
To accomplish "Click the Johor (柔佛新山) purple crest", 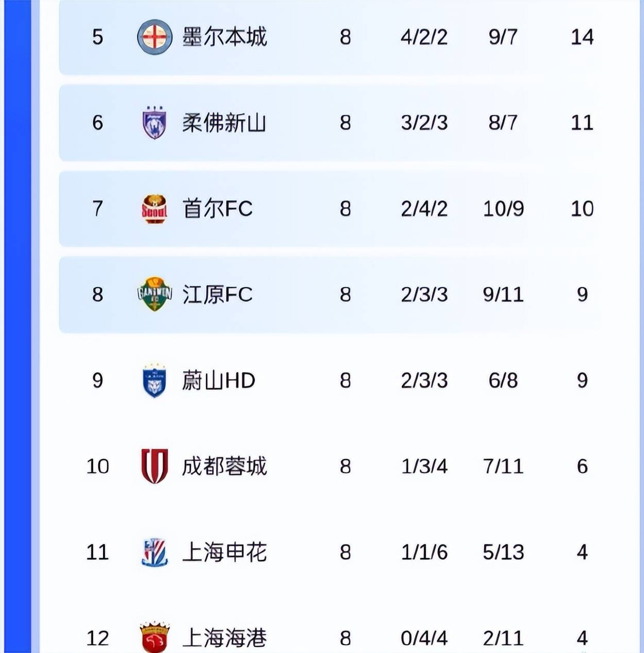I will (x=154, y=123).
